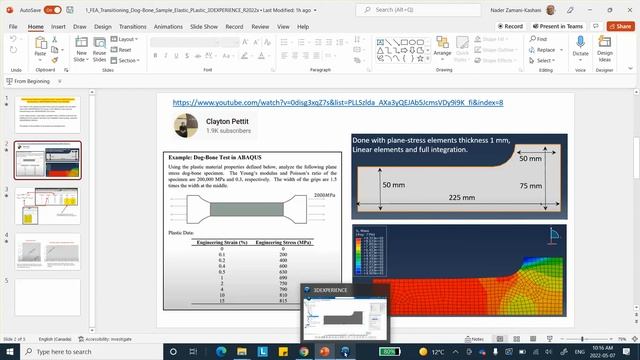The height and width of the screenshot is (360, 640).
Task: Switch to Normal view icon
Action: tap(500, 339)
